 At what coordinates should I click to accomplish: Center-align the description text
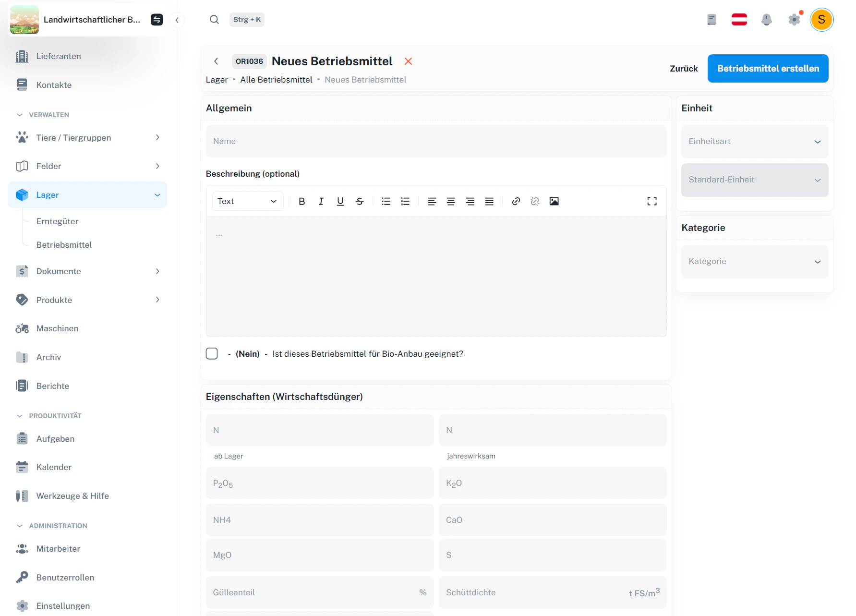[x=451, y=201]
